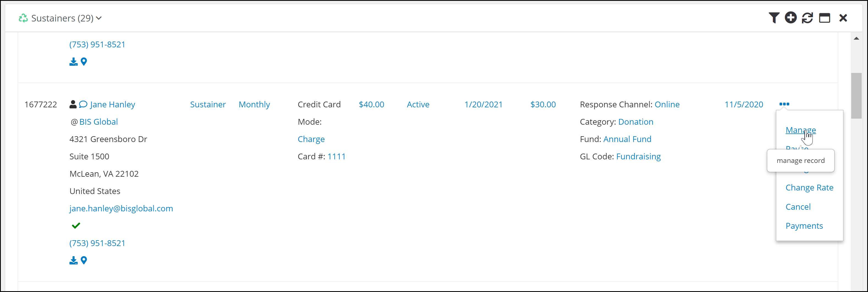The height and width of the screenshot is (292, 868).
Task: Click the Fundraising GL code link
Action: [x=638, y=156]
